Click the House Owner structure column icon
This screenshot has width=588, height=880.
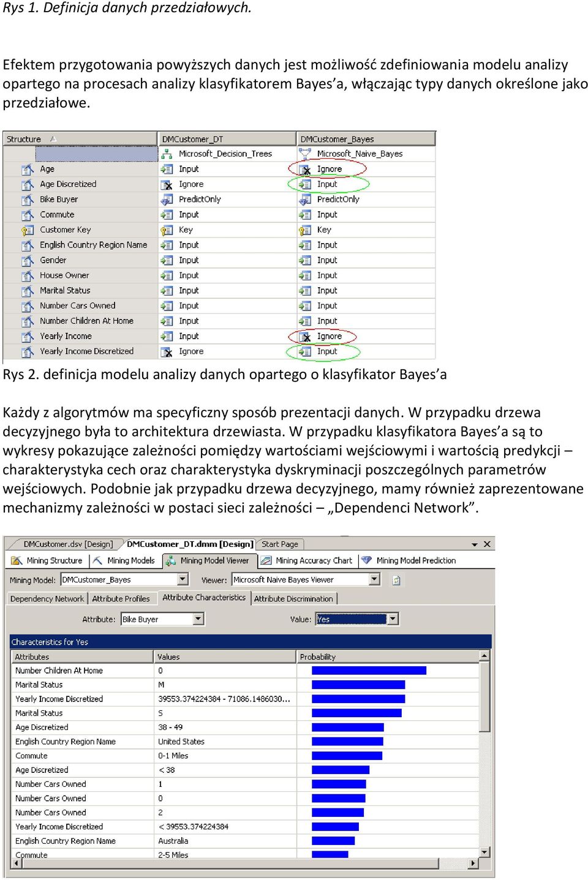pos(28,276)
